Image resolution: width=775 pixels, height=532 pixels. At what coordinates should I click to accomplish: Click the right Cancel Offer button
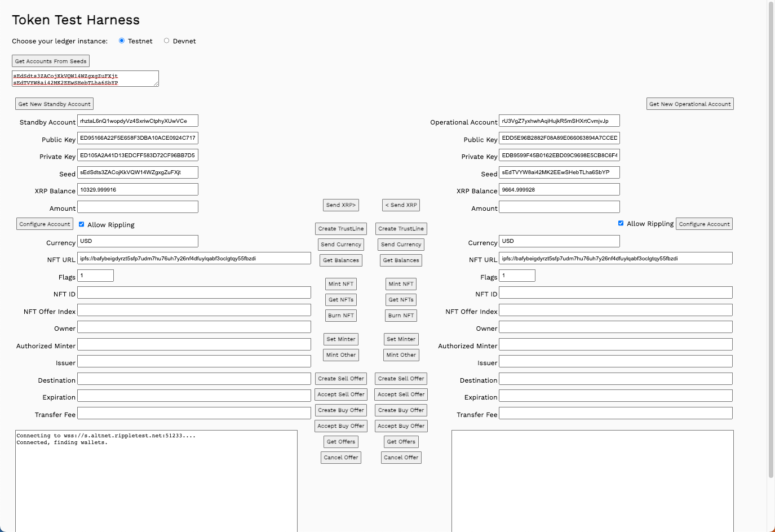pyautogui.click(x=401, y=458)
